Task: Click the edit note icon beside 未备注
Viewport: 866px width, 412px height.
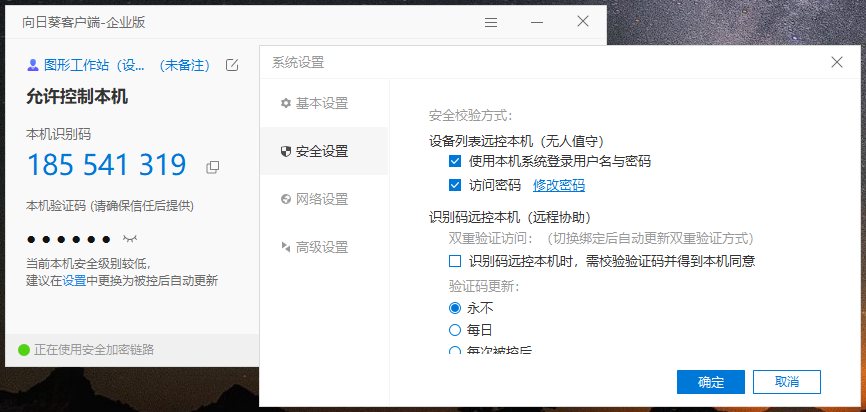Action: coord(232,65)
